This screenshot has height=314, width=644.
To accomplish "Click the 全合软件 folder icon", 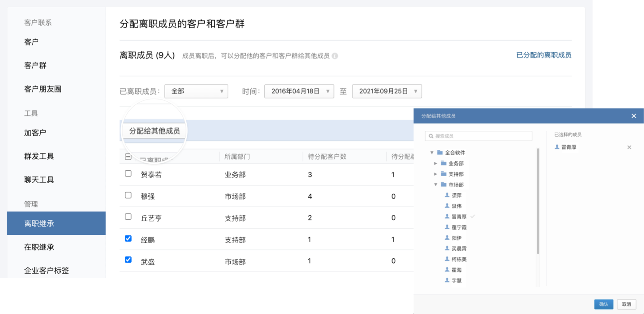I will tap(440, 153).
